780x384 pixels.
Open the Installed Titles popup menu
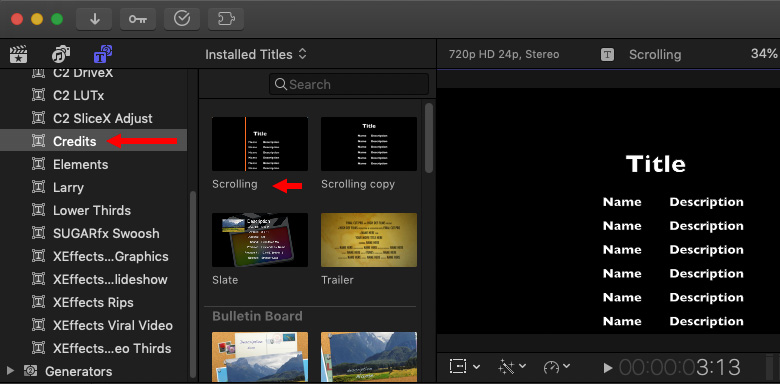256,55
